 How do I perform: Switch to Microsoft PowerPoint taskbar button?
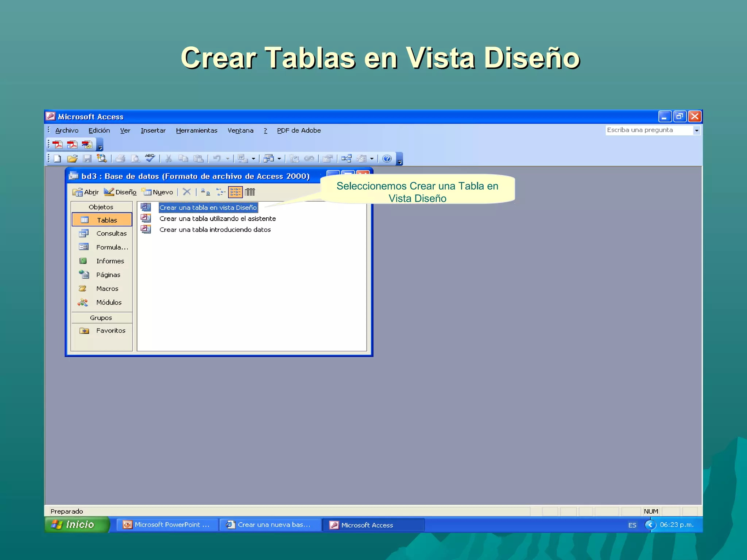pos(167,525)
